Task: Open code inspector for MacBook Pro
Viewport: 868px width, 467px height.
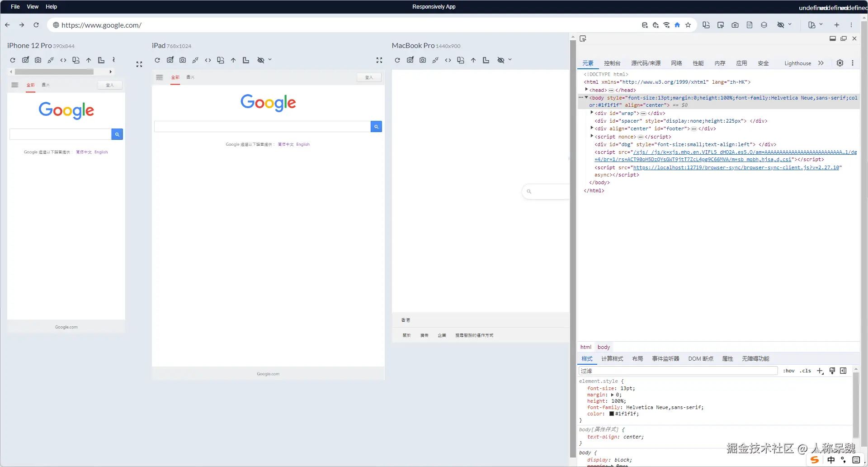Action: point(448,60)
